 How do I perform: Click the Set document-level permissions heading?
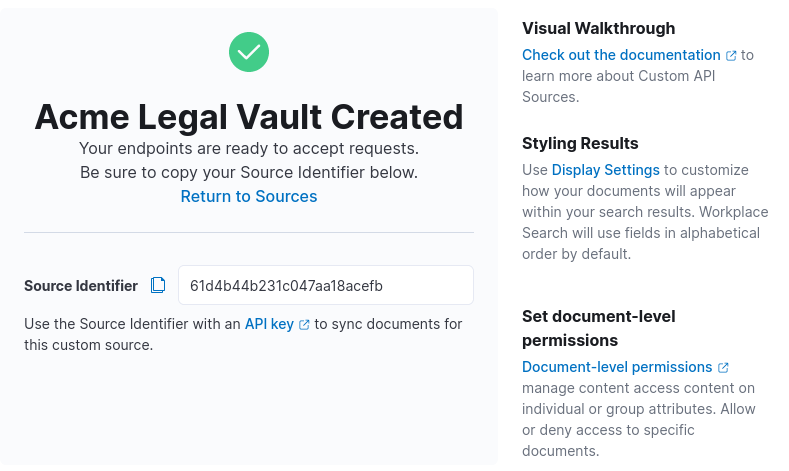click(598, 328)
